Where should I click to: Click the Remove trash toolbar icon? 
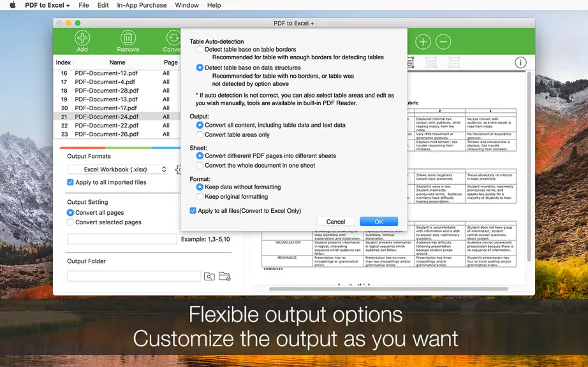[128, 38]
